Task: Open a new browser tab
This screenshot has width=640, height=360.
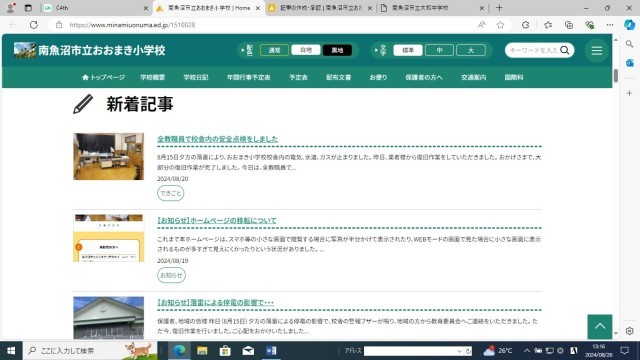Action: pyautogui.click(x=499, y=8)
